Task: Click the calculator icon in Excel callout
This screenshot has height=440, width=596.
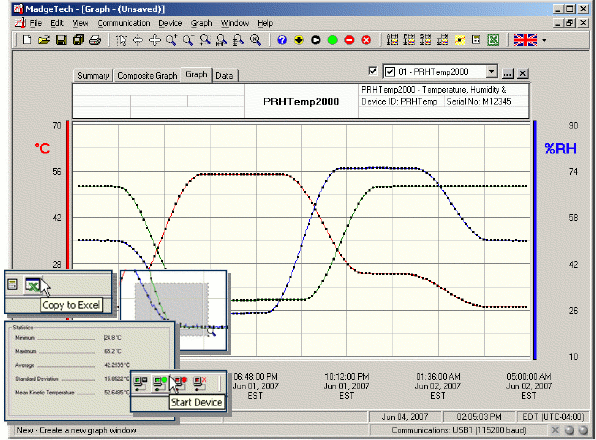Action: 13,285
